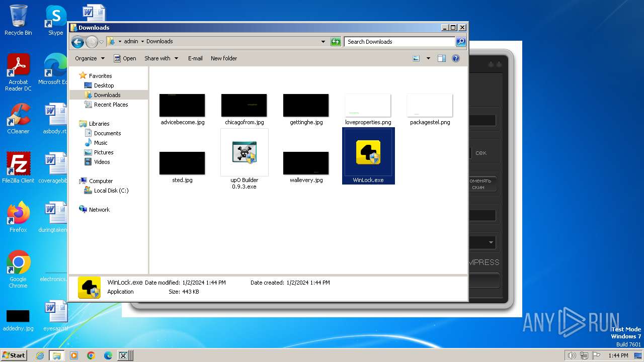
Task: Open the Views options dropdown arrow
Action: click(428, 58)
